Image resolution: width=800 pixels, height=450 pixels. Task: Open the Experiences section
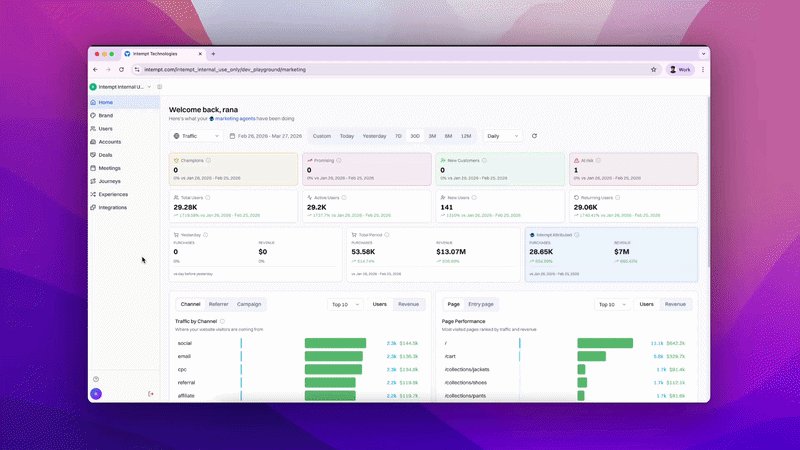124,194
